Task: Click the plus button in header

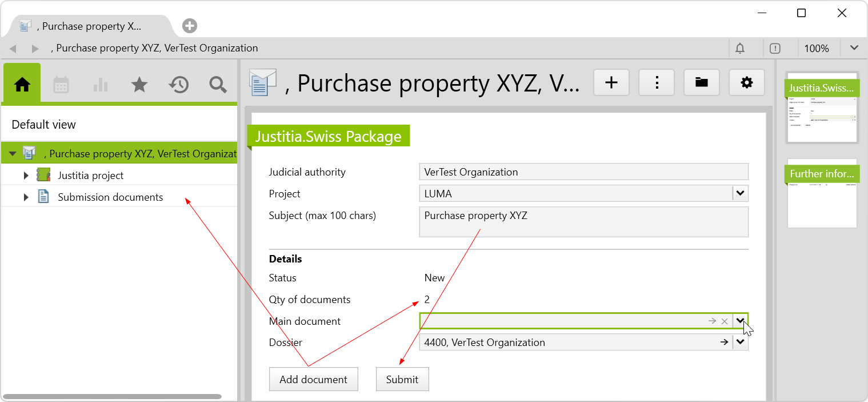Action: [611, 83]
